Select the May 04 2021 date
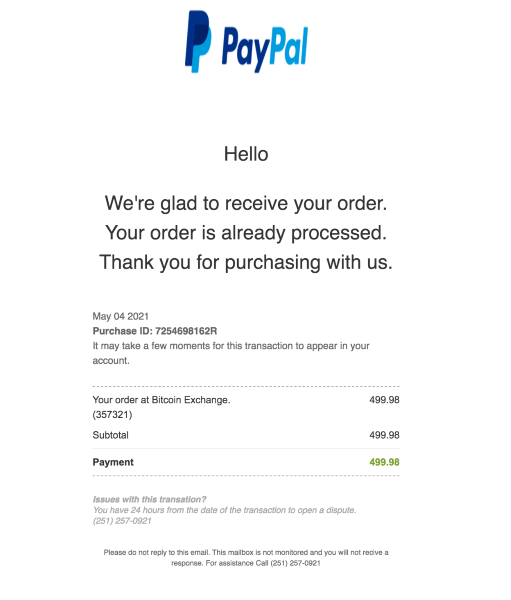Image resolution: width=511 pixels, height=600 pixels. [x=121, y=316]
